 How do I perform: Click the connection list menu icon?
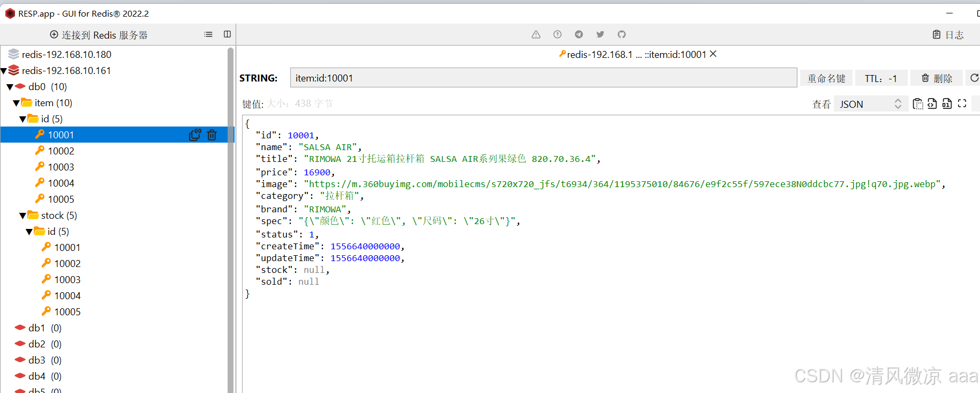point(208,34)
